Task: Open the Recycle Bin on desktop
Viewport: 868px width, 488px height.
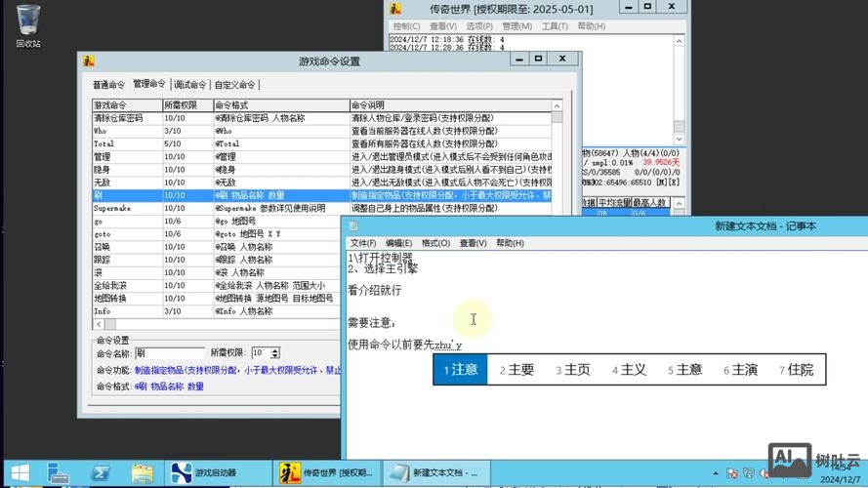Action: pyautogui.click(x=28, y=23)
